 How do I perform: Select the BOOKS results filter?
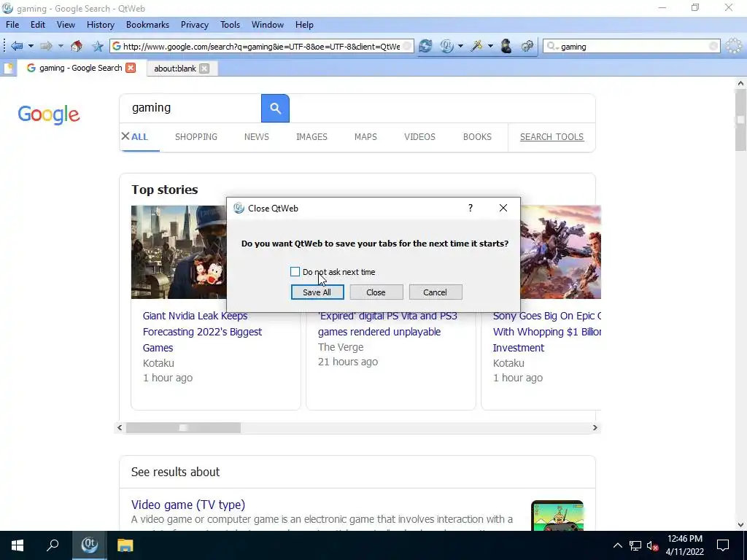click(x=477, y=137)
